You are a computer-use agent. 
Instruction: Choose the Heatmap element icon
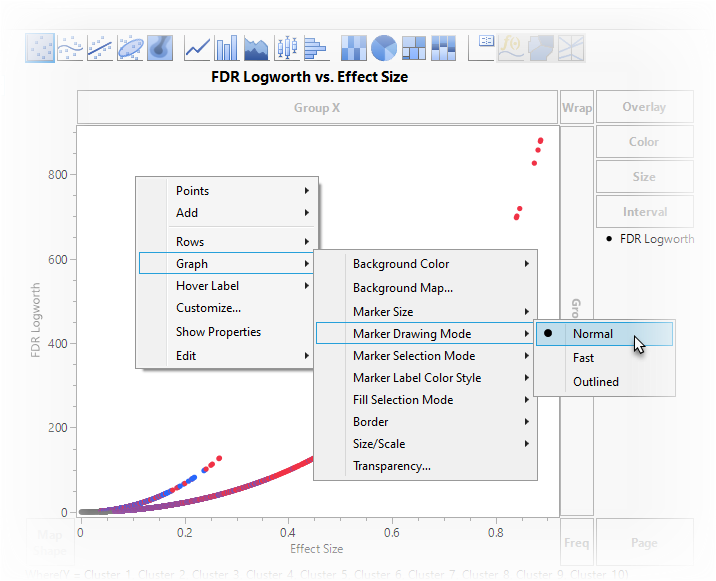(x=354, y=47)
